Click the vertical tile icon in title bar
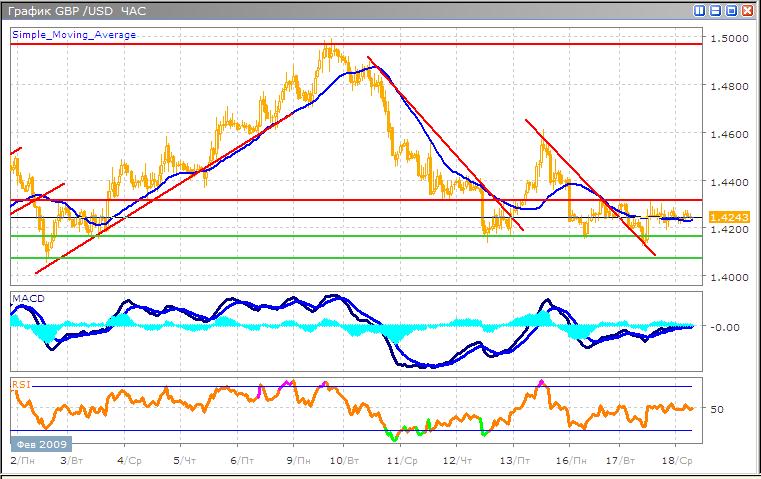Image resolution: width=761 pixels, height=479 pixels. coord(701,11)
